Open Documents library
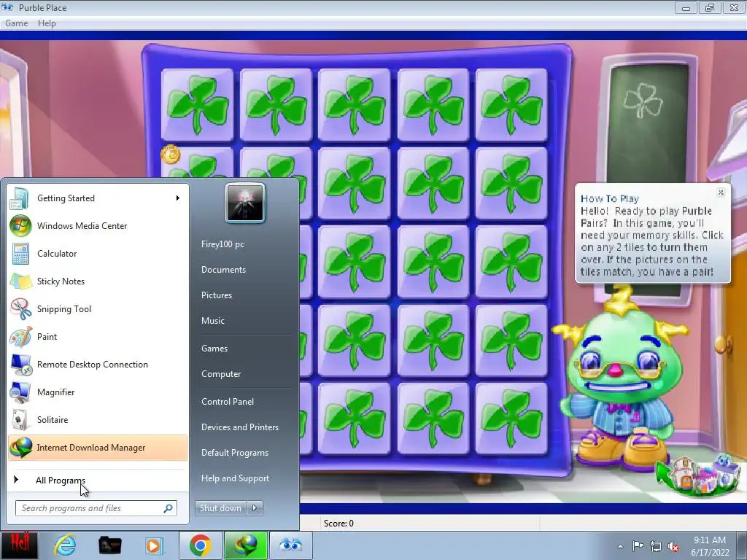This screenshot has height=560, width=747. (223, 270)
